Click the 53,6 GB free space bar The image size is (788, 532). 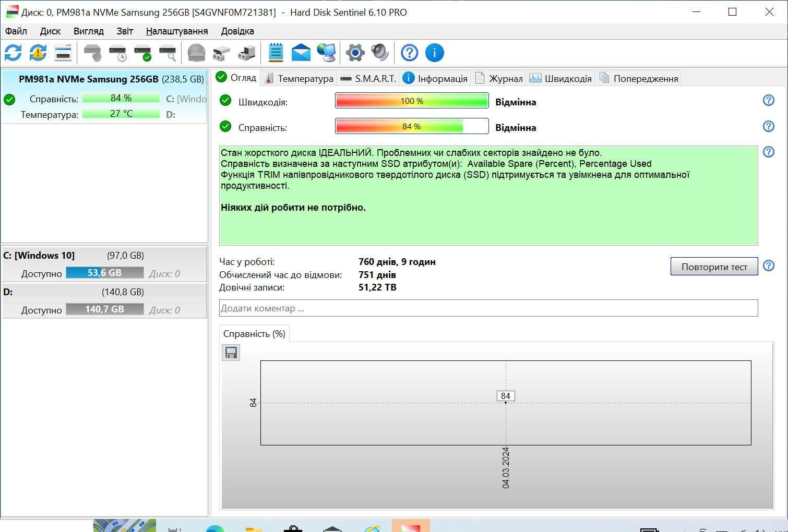105,273
